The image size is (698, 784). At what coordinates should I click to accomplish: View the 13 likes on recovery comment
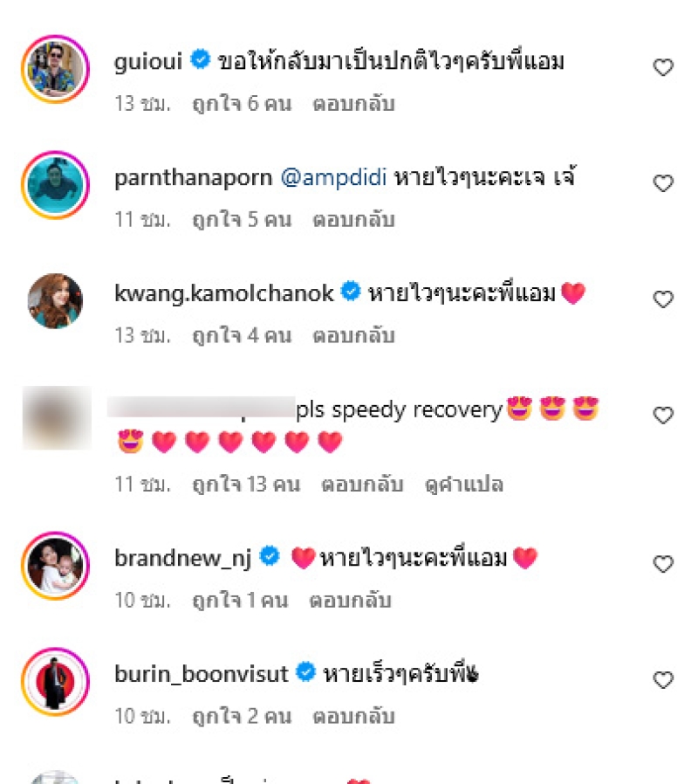(x=246, y=485)
